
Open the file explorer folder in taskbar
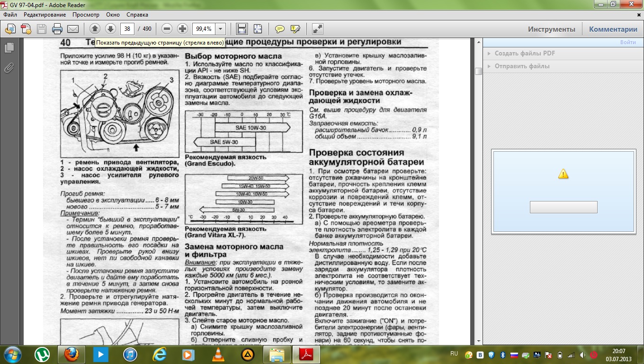coord(277,355)
